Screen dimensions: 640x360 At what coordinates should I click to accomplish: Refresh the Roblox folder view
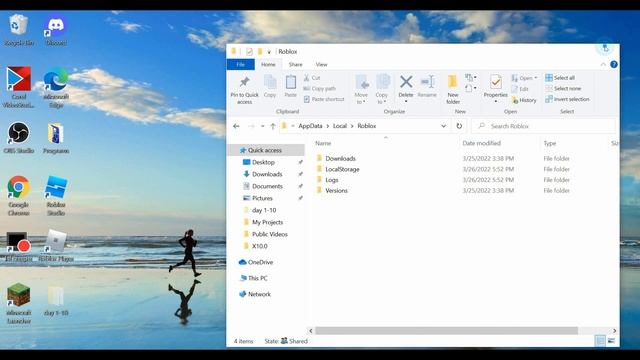point(459,126)
